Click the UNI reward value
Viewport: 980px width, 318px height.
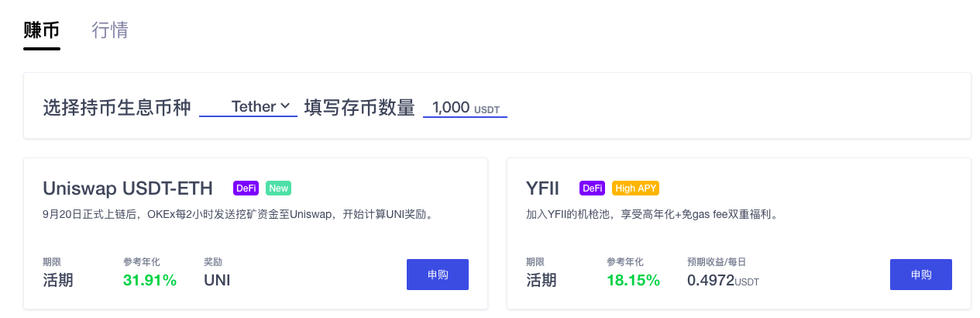point(217,280)
